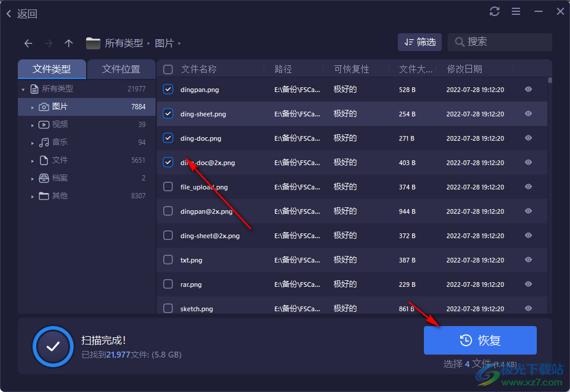Switch to the 文件位置 tab
570x392 pixels.
click(x=121, y=69)
